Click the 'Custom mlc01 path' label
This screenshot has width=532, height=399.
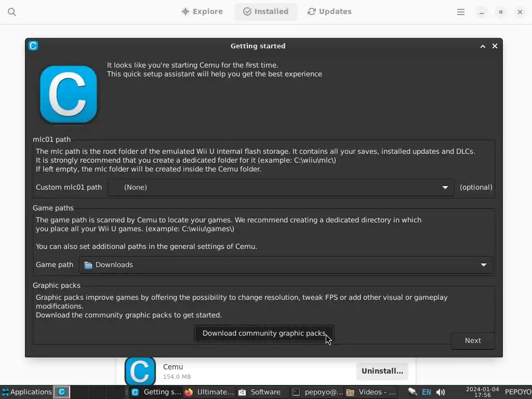[69, 188]
